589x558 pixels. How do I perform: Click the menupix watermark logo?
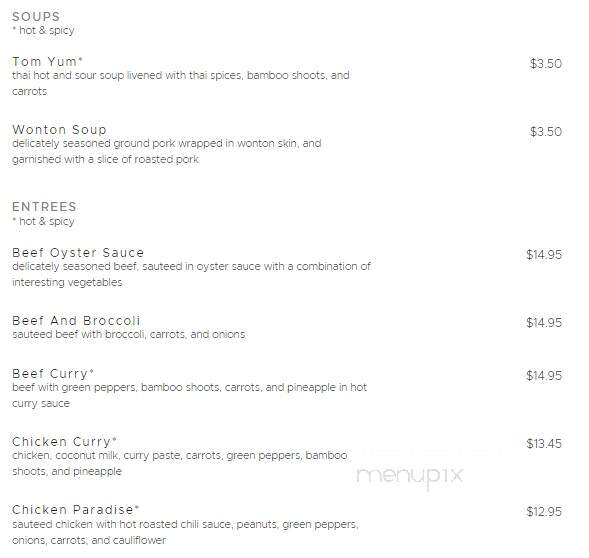click(409, 477)
